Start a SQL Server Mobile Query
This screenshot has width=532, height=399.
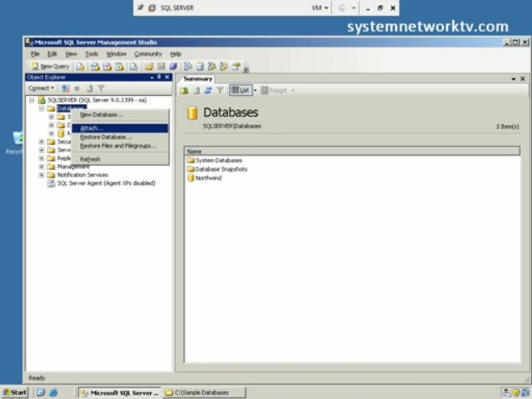(134, 66)
